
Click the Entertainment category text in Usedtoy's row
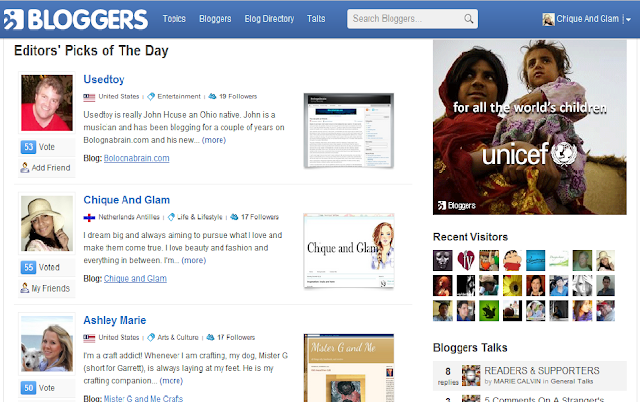pyautogui.click(x=179, y=96)
